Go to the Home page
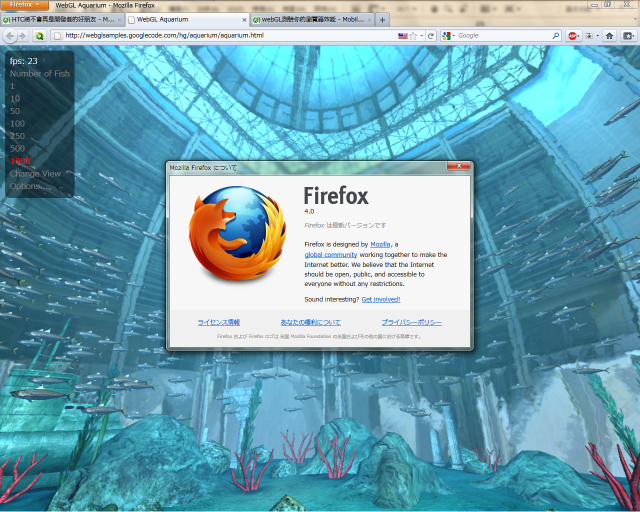 tap(609, 36)
